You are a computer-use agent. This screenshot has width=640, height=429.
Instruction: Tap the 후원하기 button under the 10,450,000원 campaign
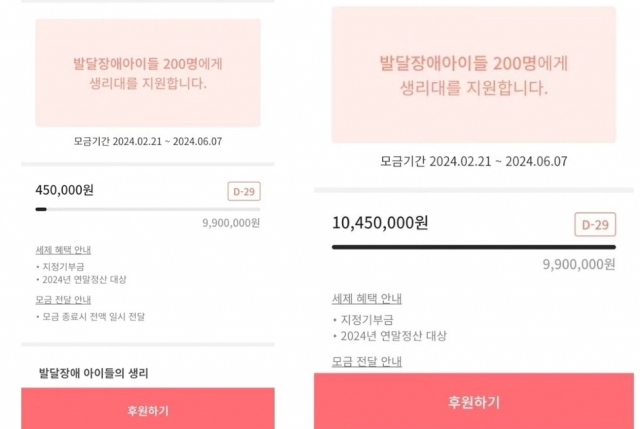473,401
